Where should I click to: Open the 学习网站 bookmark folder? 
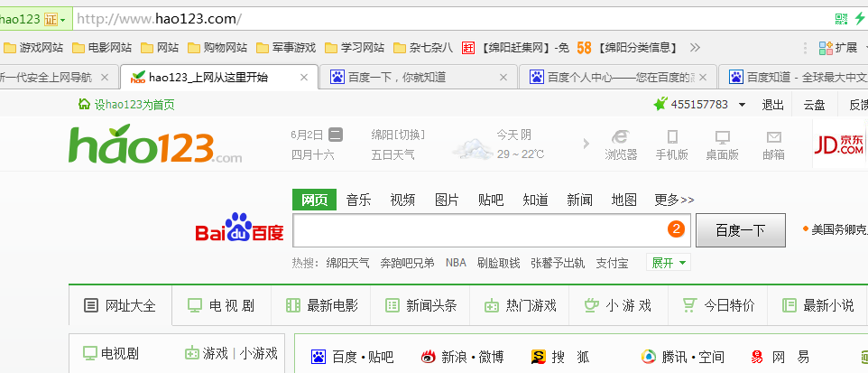point(355,48)
